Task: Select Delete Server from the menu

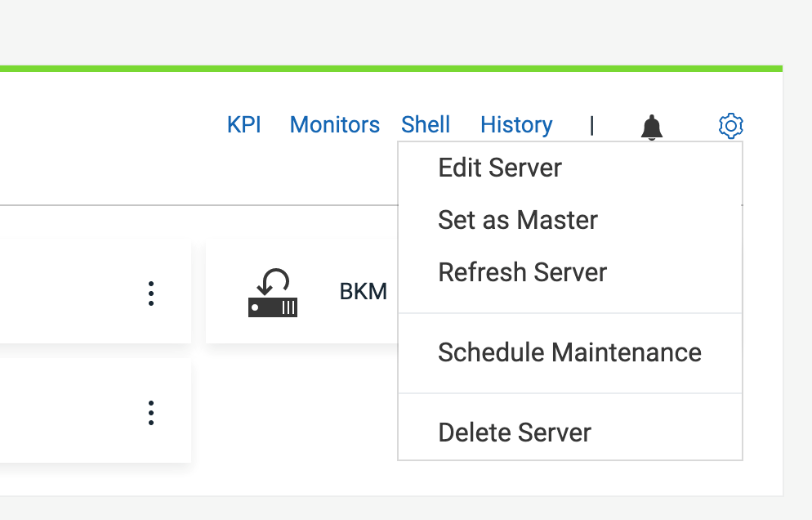Action: (515, 433)
